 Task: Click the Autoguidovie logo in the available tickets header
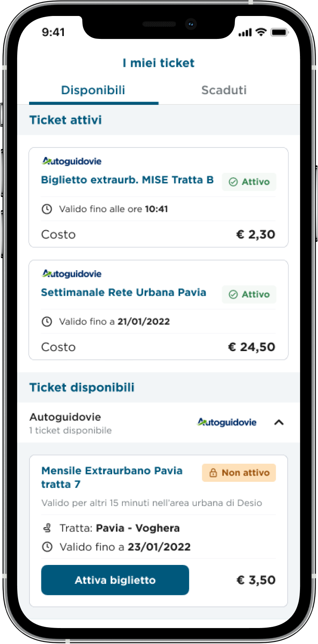pyautogui.click(x=227, y=422)
